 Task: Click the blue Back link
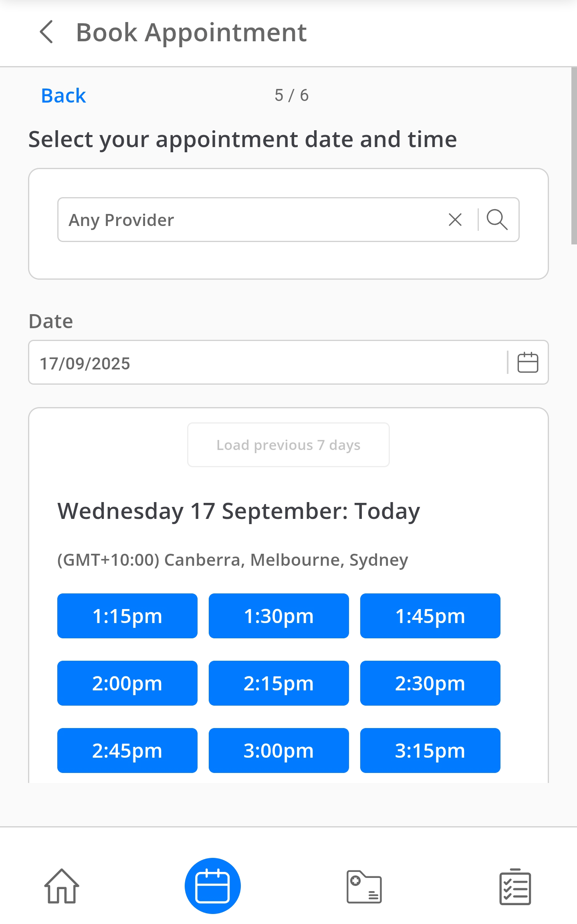click(x=63, y=96)
